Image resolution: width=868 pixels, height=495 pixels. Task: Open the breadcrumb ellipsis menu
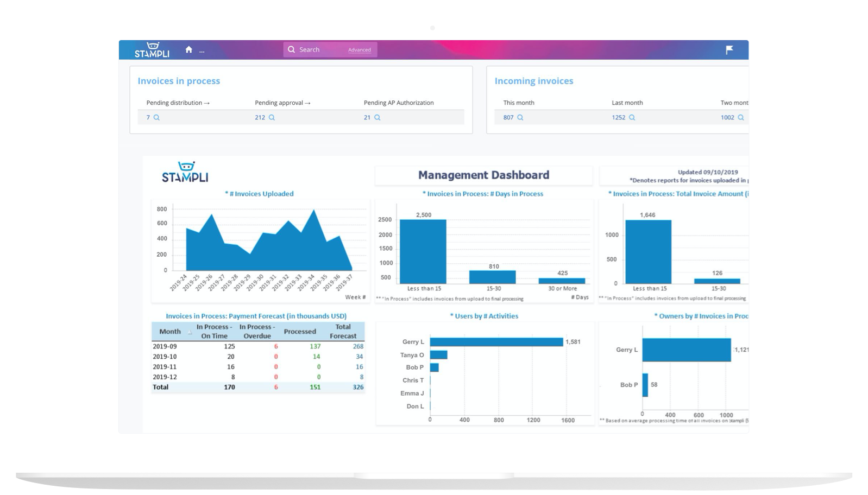pos(202,50)
